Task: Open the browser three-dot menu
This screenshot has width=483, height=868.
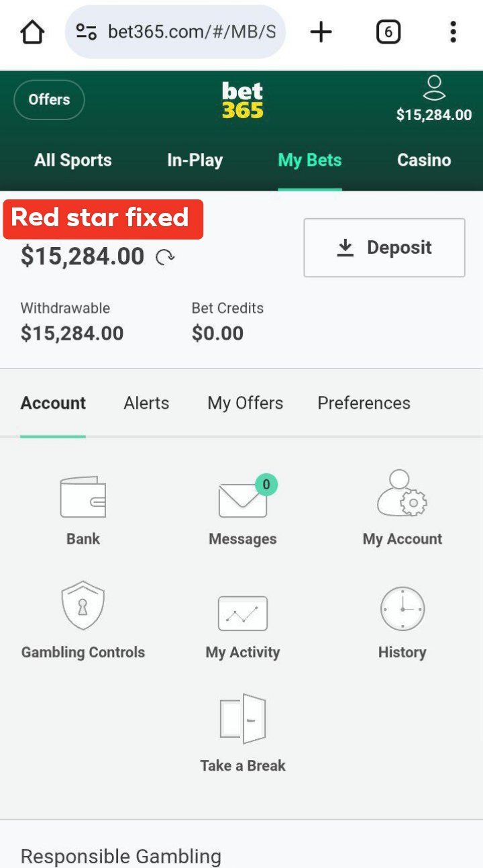Action: point(453,32)
